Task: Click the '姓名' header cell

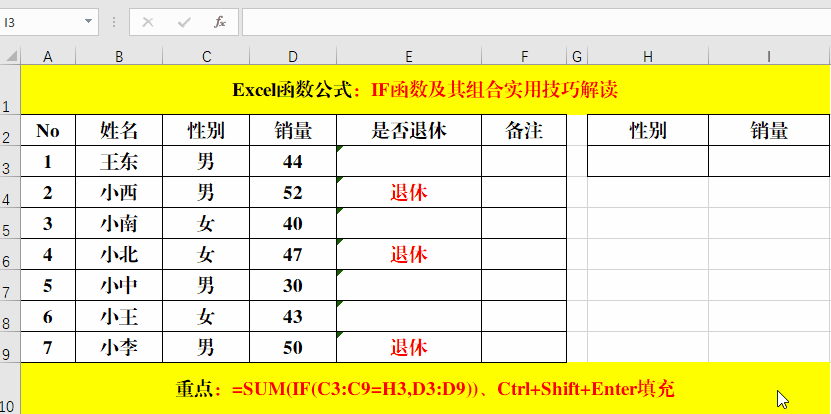Action: click(119, 130)
